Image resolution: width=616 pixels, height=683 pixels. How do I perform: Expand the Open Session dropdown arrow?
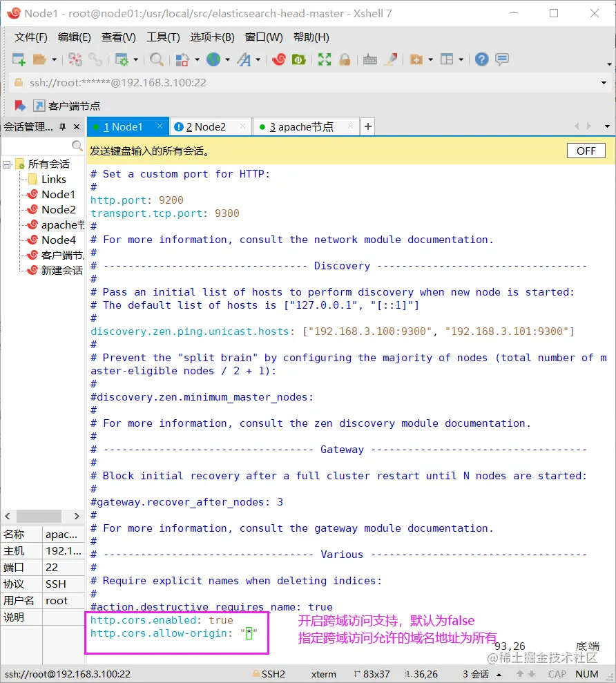[54, 59]
